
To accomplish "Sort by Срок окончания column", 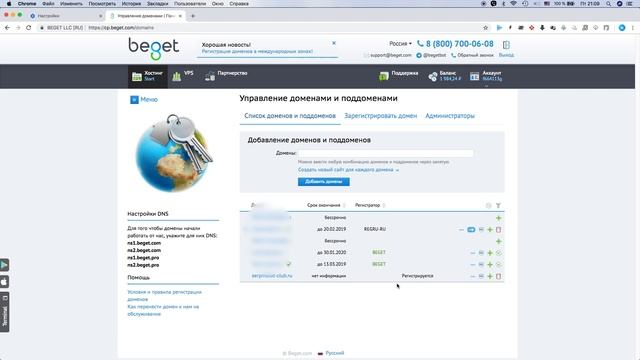I will pos(324,205).
